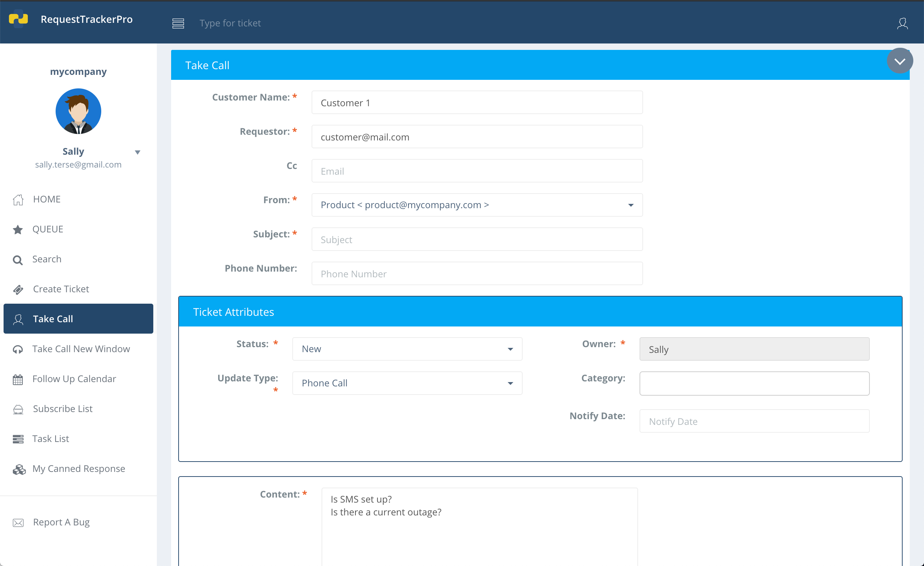The image size is (924, 566).
Task: Open the user profile icon in header
Action: pos(902,23)
